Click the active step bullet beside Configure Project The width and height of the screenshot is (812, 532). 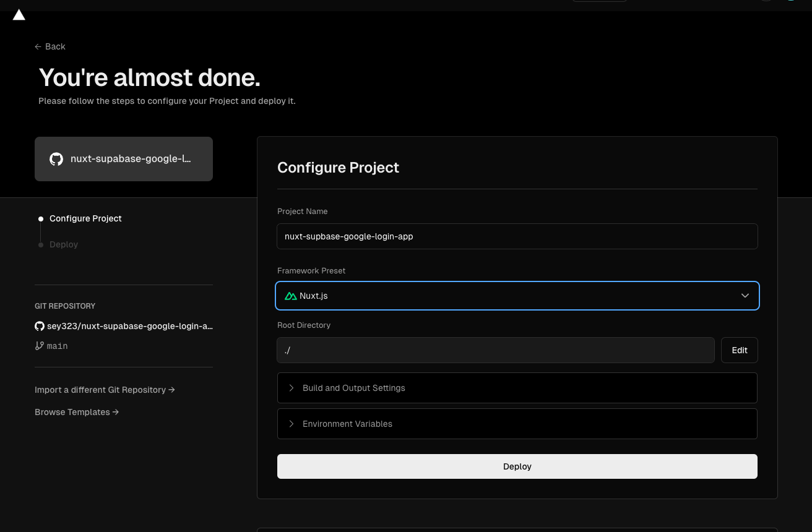[x=40, y=218]
